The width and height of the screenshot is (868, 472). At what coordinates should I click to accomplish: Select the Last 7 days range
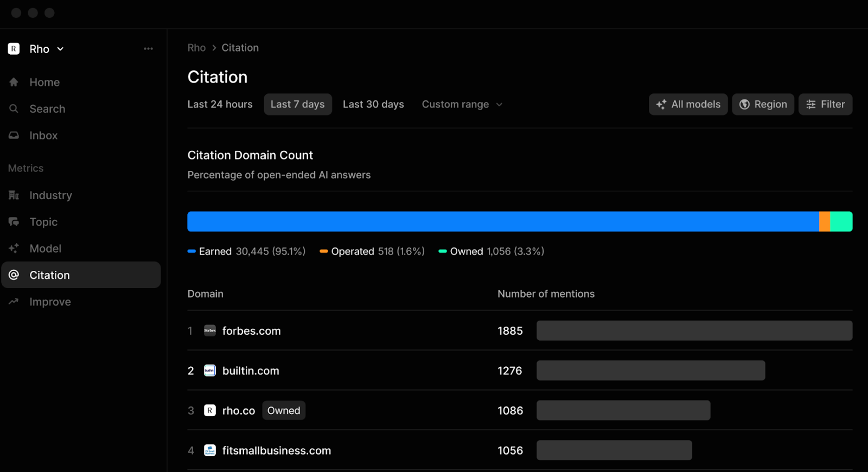[x=297, y=105]
